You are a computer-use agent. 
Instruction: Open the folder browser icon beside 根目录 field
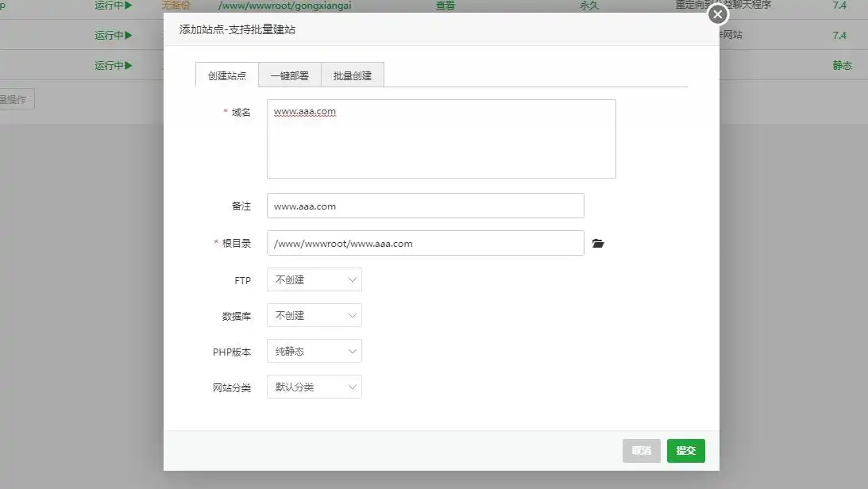coord(598,244)
